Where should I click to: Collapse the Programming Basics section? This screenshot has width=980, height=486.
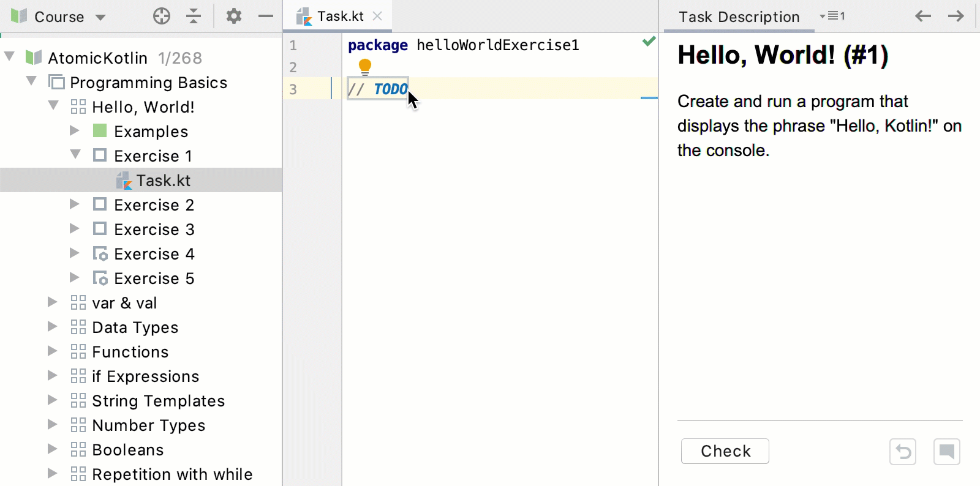[32, 81]
